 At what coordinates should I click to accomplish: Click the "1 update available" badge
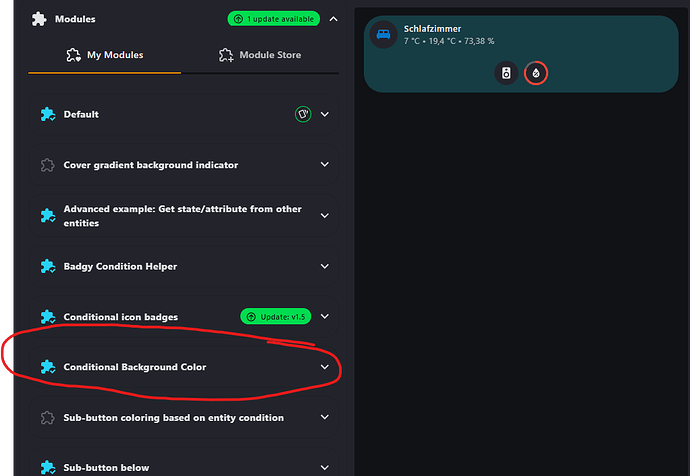[x=273, y=19]
